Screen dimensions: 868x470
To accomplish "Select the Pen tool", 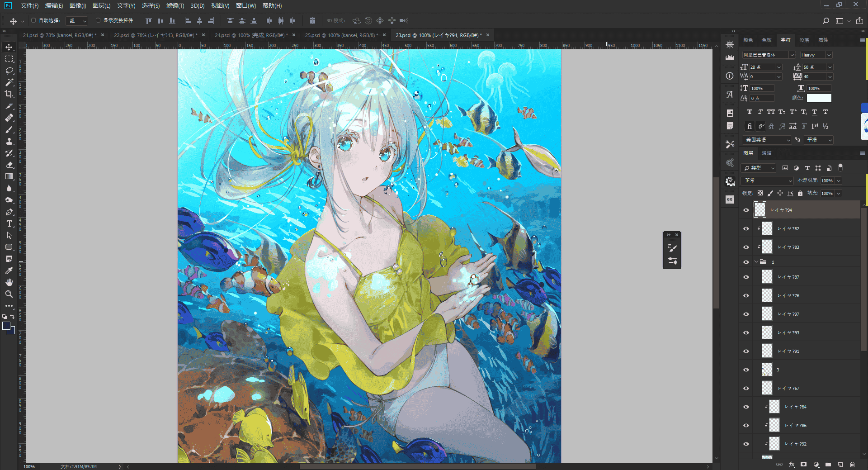I will (x=9, y=212).
